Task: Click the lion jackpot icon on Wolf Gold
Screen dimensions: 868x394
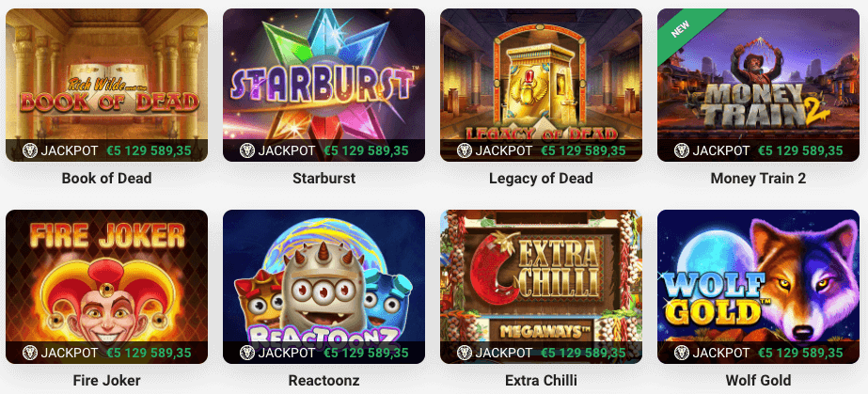Action: [682, 353]
